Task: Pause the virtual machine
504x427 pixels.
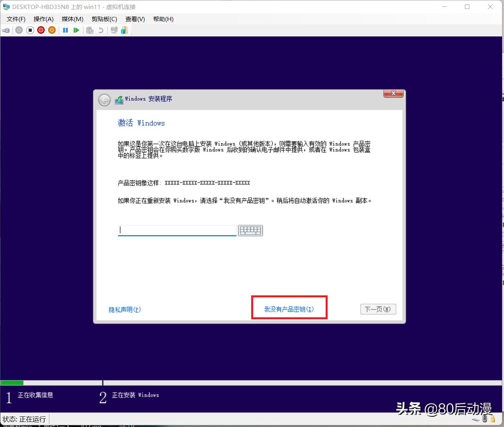Action: click(65, 30)
